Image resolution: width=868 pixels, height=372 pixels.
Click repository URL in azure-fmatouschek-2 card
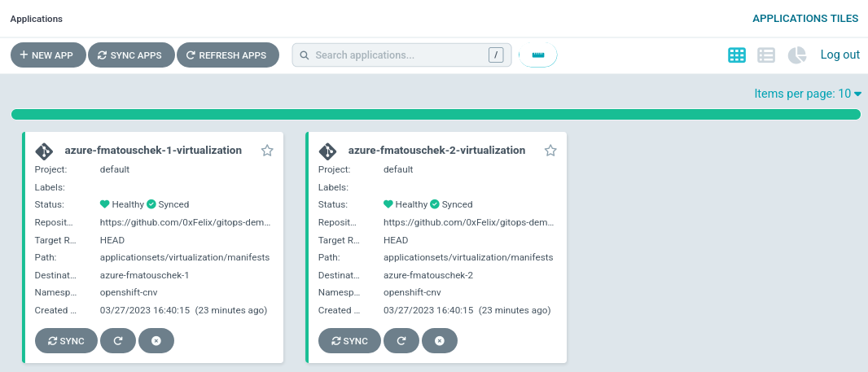click(x=469, y=222)
